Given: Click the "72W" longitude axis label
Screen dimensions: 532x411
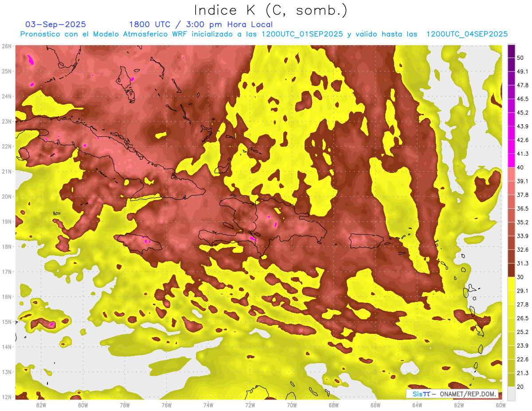Looking at the screenshot, I should [x=250, y=405].
